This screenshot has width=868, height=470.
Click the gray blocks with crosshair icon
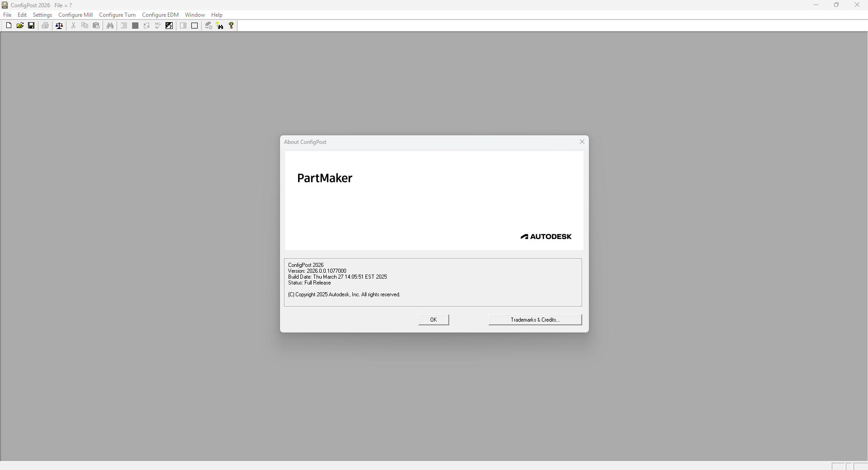point(209,26)
